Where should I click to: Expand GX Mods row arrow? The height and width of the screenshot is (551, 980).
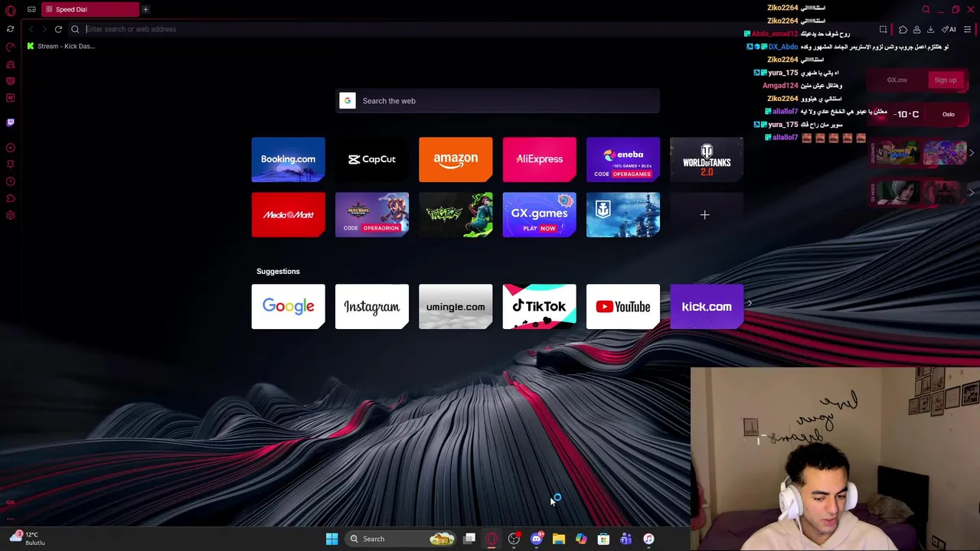point(972,192)
